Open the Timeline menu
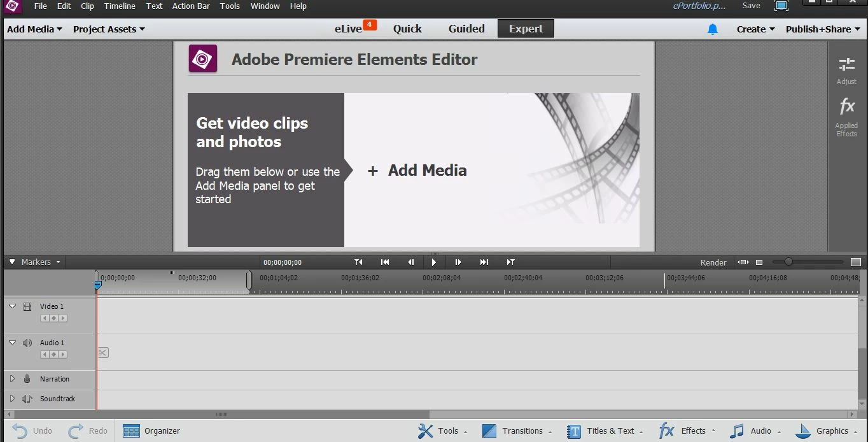The width and height of the screenshot is (868, 442). pos(120,6)
